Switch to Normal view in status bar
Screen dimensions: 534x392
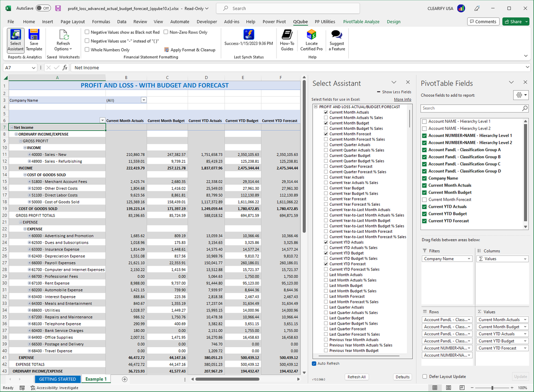[435, 388]
